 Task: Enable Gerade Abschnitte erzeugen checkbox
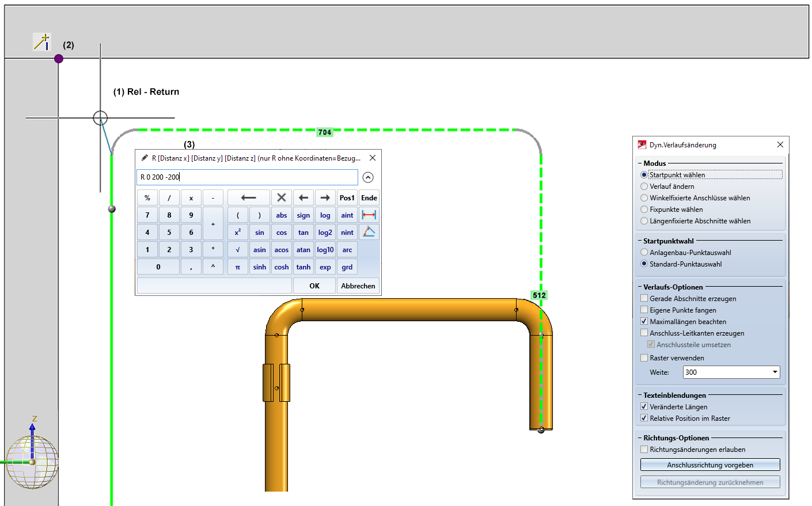[644, 298]
